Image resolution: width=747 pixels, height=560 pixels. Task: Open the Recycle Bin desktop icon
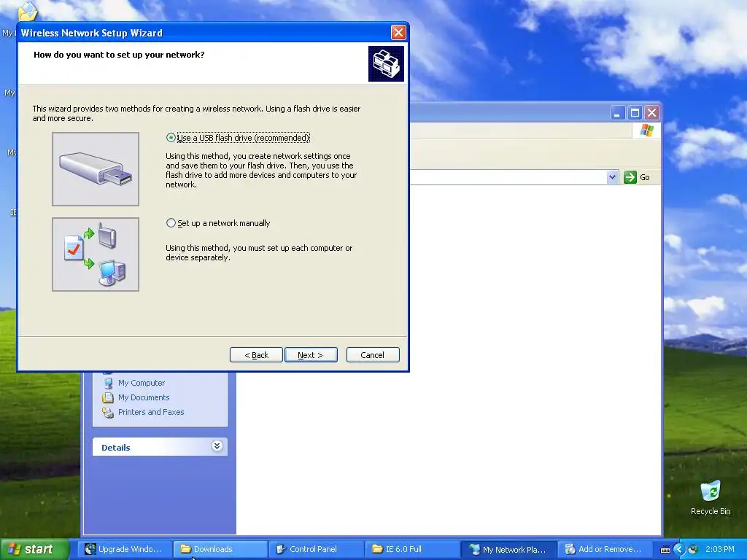point(711,498)
